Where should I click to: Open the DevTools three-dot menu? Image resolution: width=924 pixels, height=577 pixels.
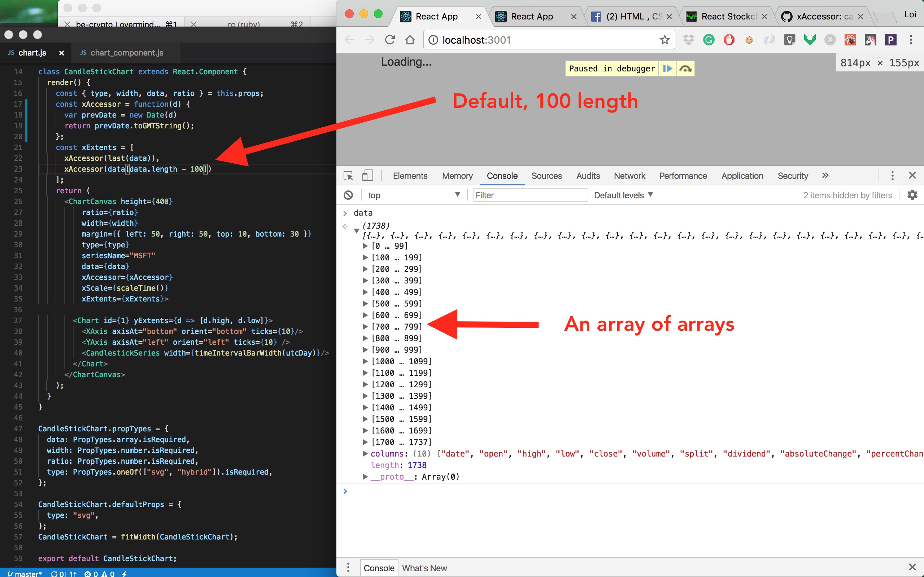pos(892,176)
